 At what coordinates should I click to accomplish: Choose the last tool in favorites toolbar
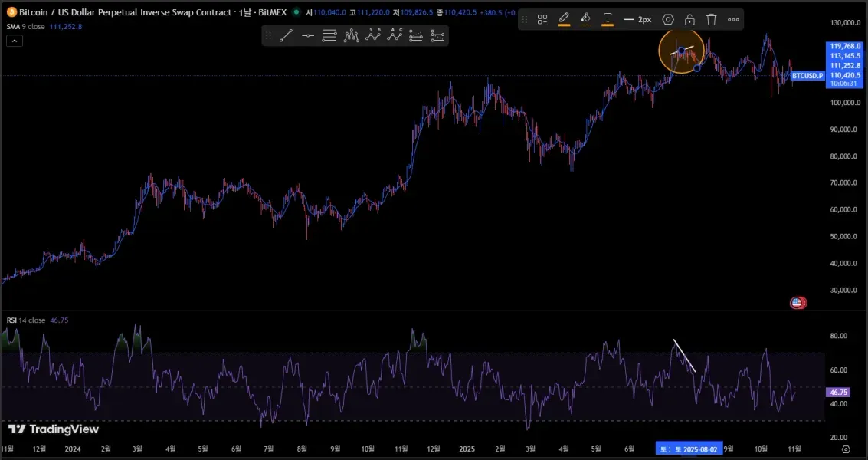tap(437, 36)
